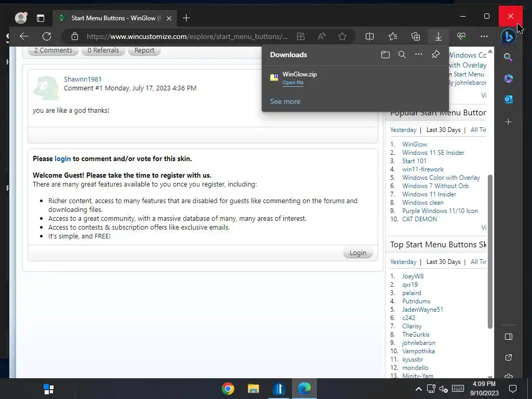Click the Login button
The width and height of the screenshot is (532, 399).
[357, 253]
